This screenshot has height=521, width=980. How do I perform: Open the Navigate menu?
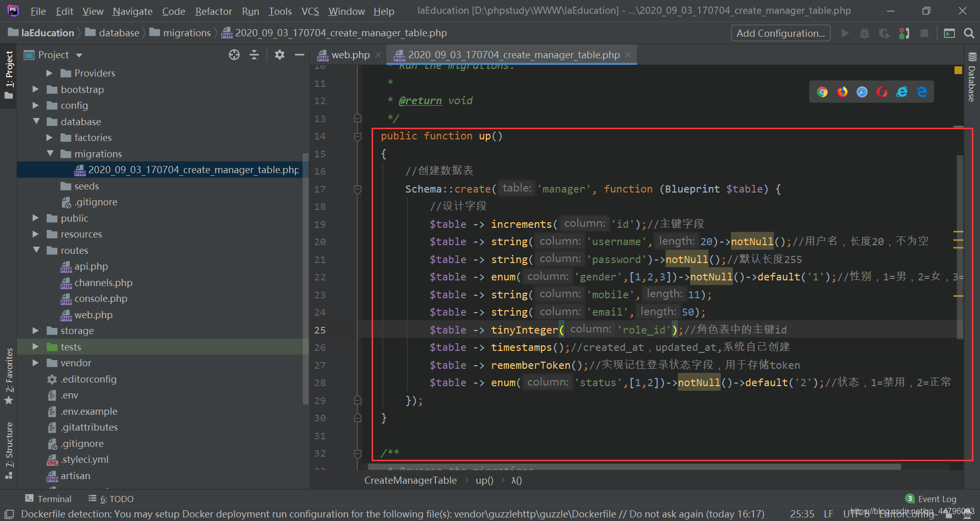tap(133, 11)
